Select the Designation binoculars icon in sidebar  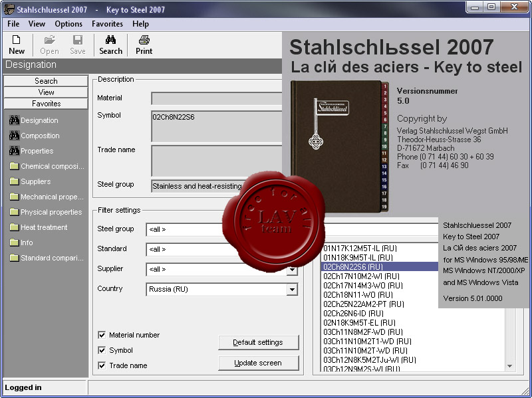click(14, 120)
